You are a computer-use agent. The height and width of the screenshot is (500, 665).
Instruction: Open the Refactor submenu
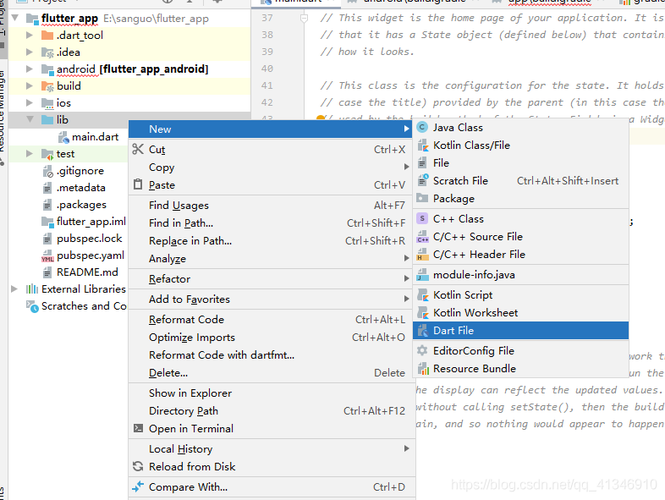pyautogui.click(x=271, y=279)
